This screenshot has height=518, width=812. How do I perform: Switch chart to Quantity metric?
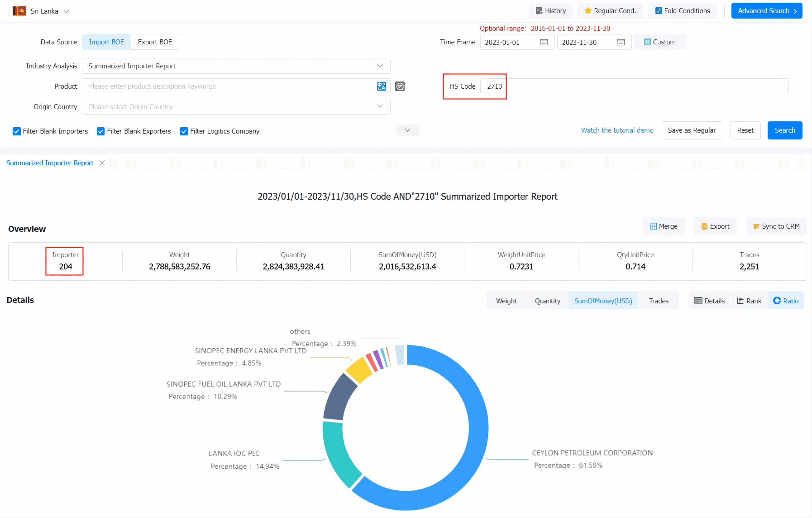coord(547,301)
